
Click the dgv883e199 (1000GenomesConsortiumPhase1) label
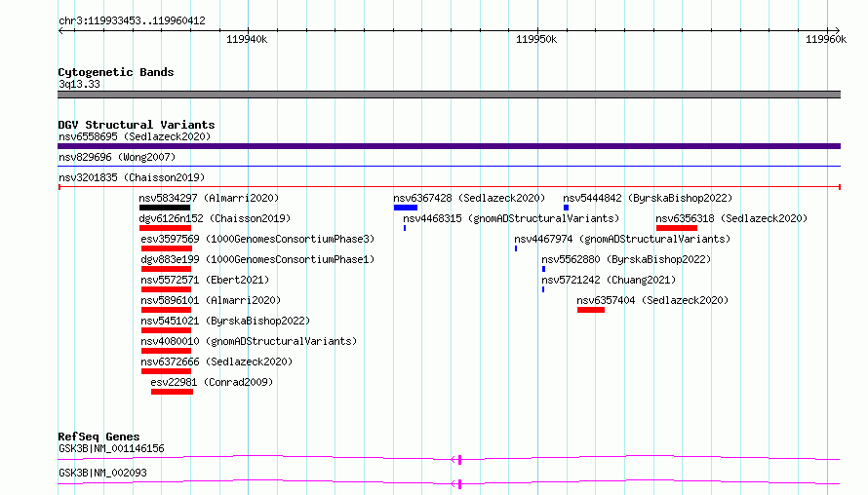[x=257, y=259]
